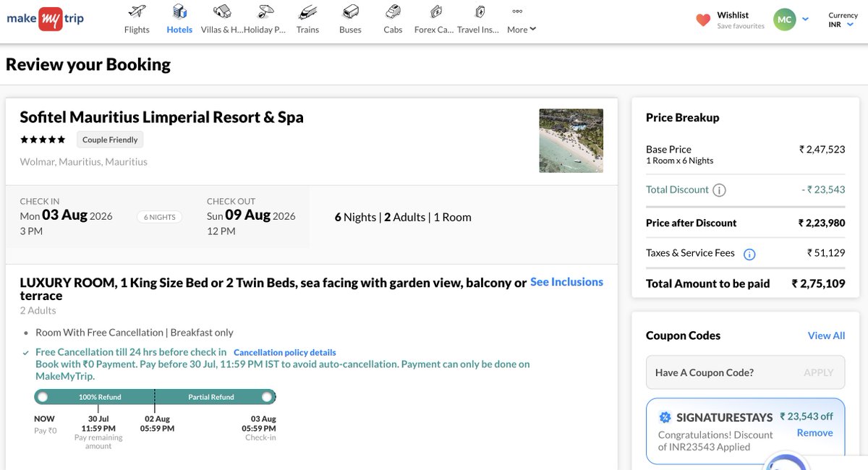Click Taxes & Service Fees info icon
The height and width of the screenshot is (470, 868).
pos(749,254)
